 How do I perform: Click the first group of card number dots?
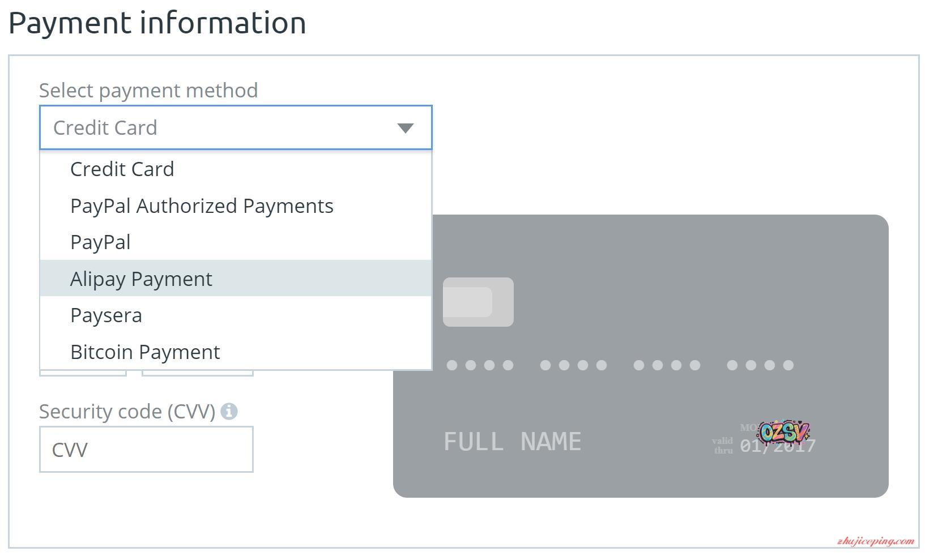(x=480, y=365)
